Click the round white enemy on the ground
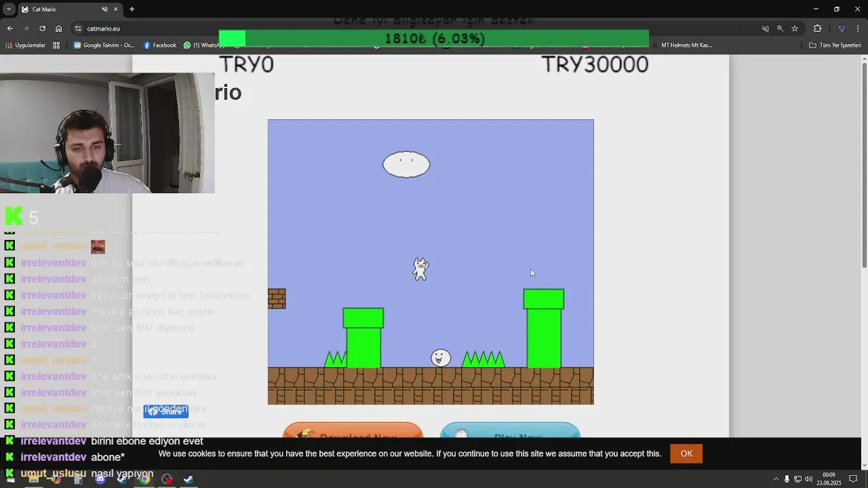This screenshot has height=488, width=868. 441,358
